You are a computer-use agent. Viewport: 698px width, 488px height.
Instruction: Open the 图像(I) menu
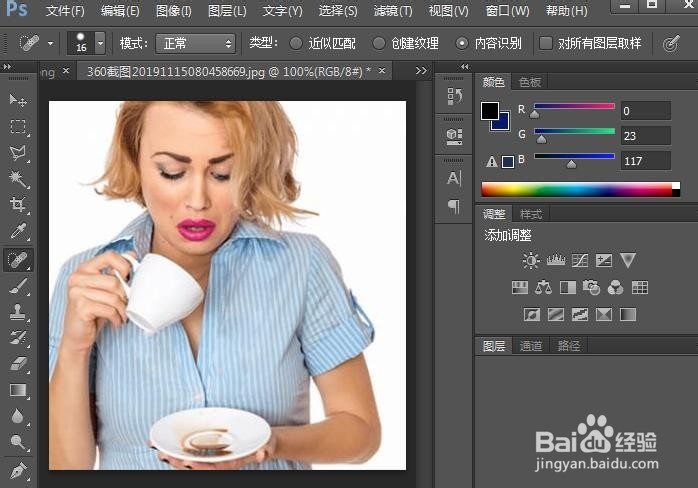pyautogui.click(x=174, y=10)
